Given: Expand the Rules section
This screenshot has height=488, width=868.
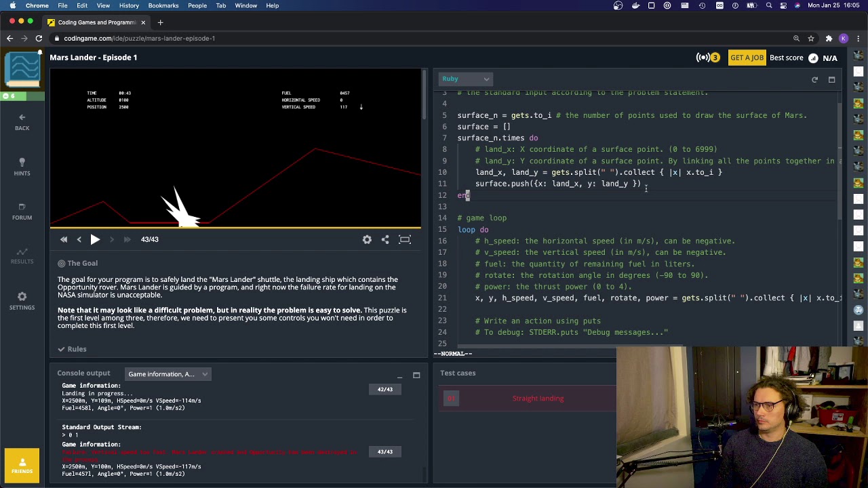Looking at the screenshot, I should point(72,349).
